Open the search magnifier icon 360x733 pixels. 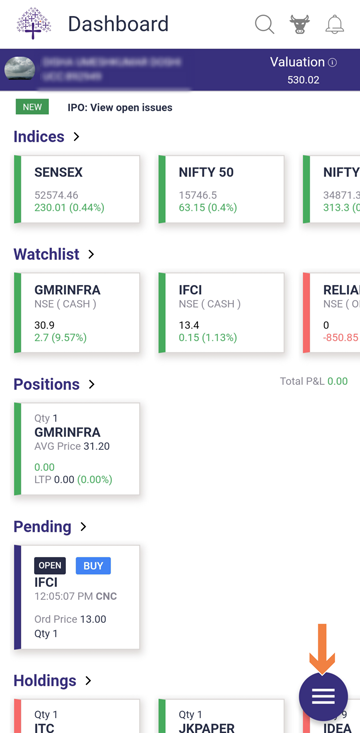click(x=264, y=24)
